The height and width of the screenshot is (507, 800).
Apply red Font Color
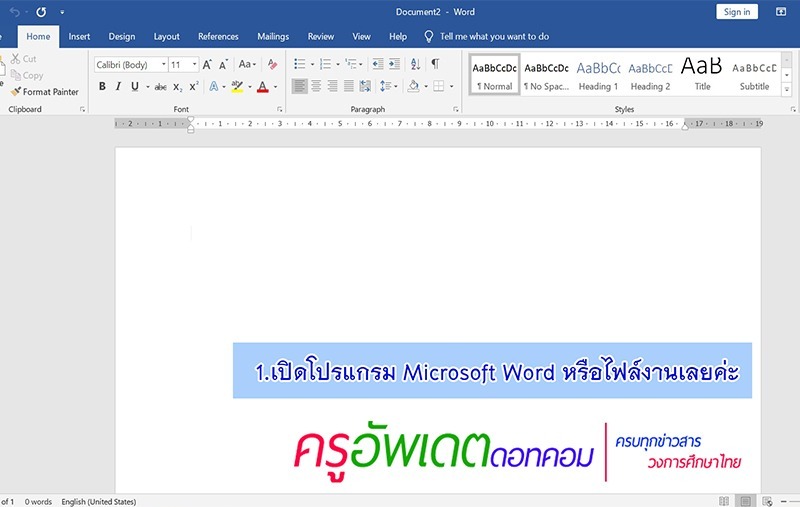263,86
